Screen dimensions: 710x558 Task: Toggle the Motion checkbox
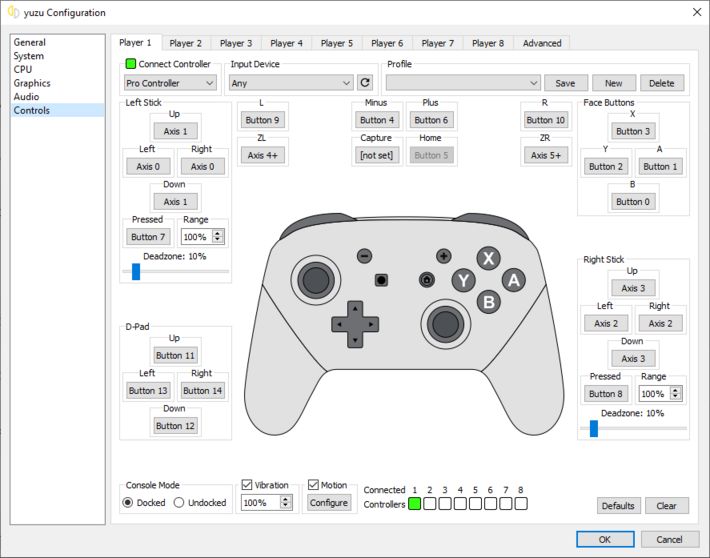click(x=313, y=485)
